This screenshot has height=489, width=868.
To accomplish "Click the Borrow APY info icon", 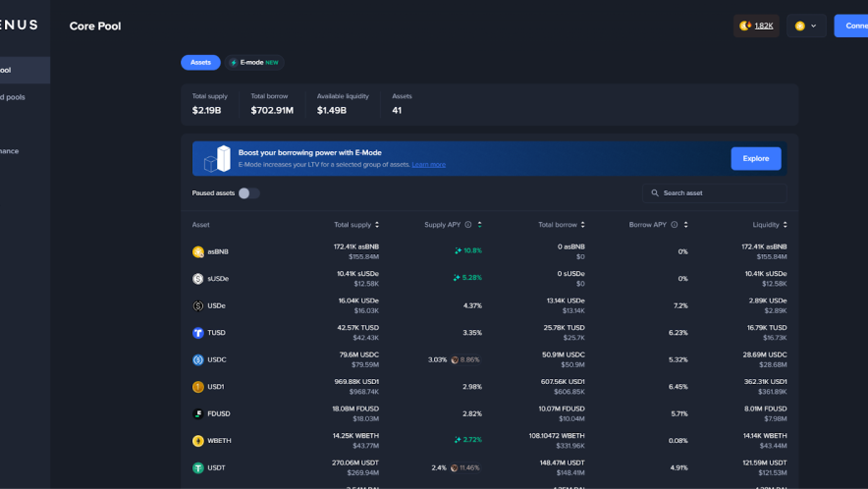I will [675, 225].
